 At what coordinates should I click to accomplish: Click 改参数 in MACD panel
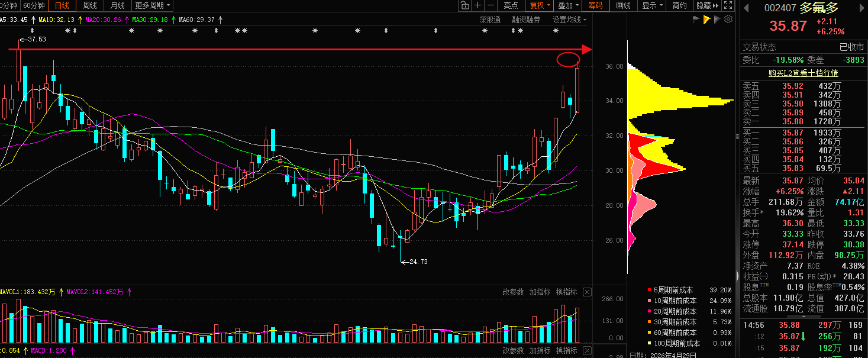pos(513,350)
